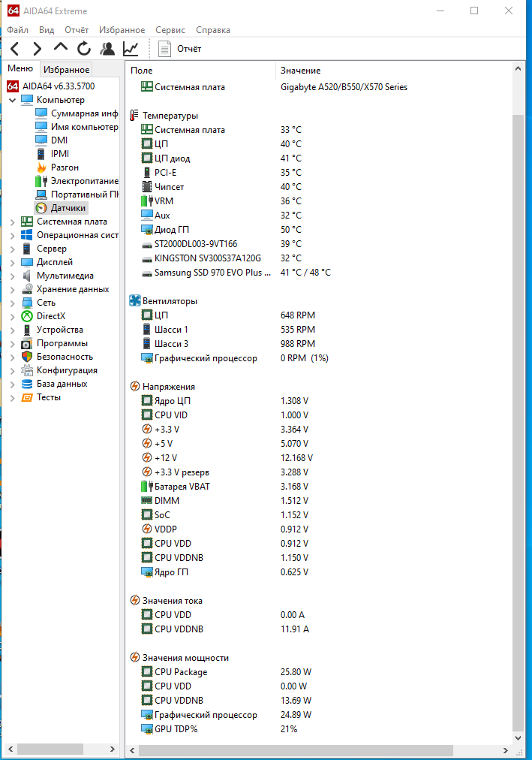Select the Шасси 3 fan row
The width and height of the screenshot is (532, 760).
(318, 344)
